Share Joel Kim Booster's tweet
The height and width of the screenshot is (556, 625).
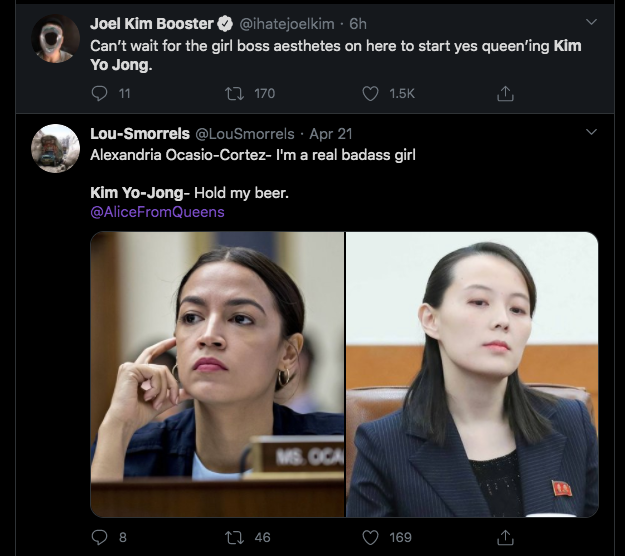506,93
